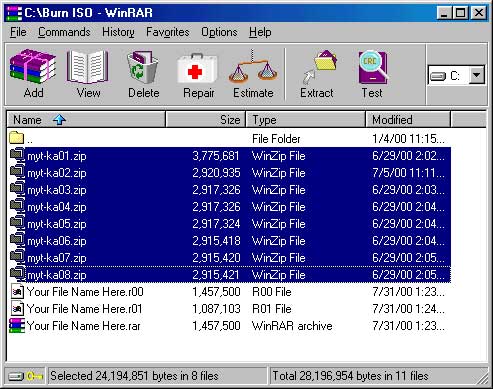Click the C: drive selector box

456,75
